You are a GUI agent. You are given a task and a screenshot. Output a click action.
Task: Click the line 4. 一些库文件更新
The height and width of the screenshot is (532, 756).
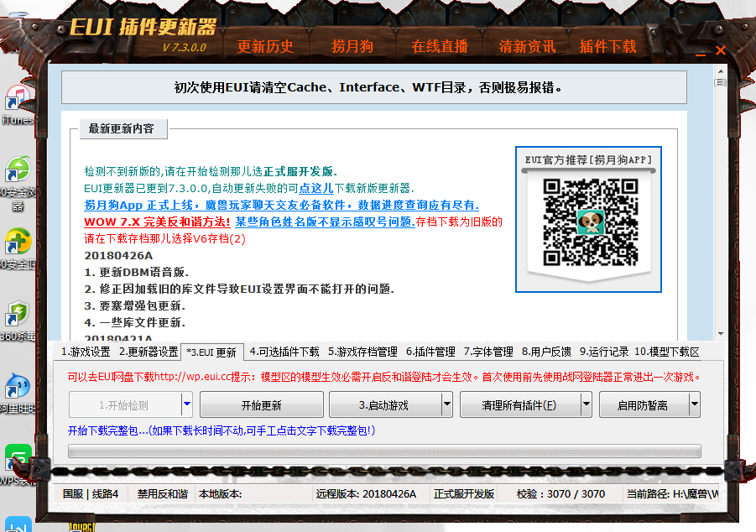134,322
